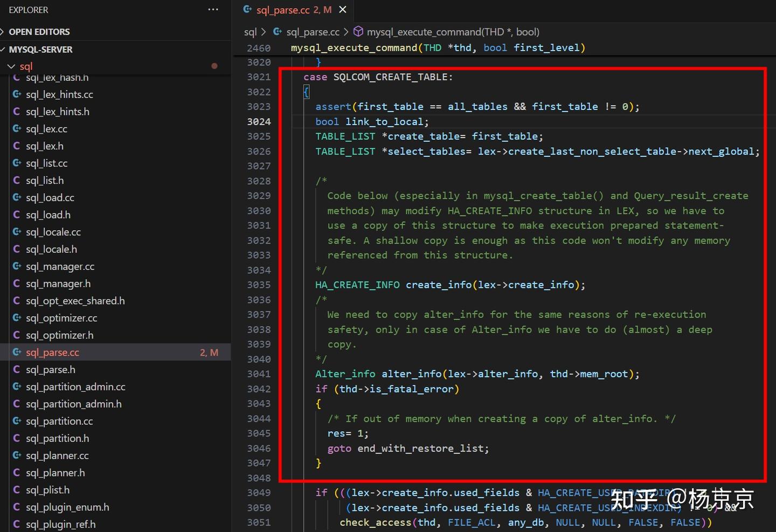This screenshot has width=776, height=532.
Task: Click the C++ icon beside sql_lex_hints.cc
Action: (x=17, y=94)
